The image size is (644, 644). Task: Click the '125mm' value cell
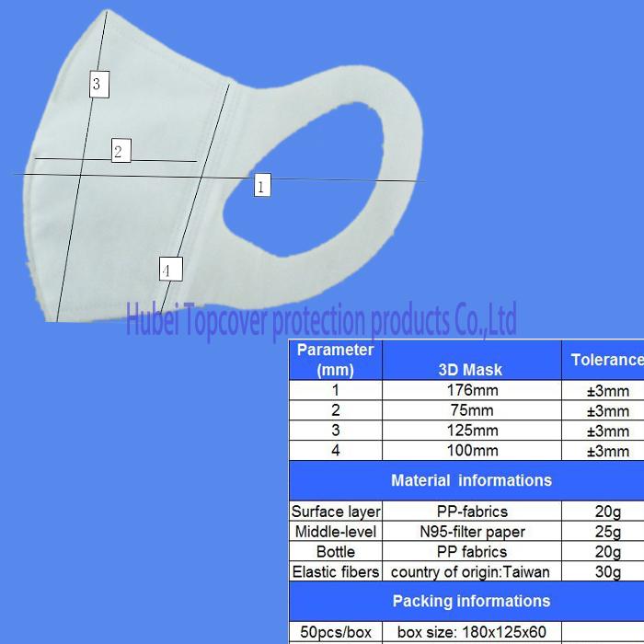tap(471, 430)
